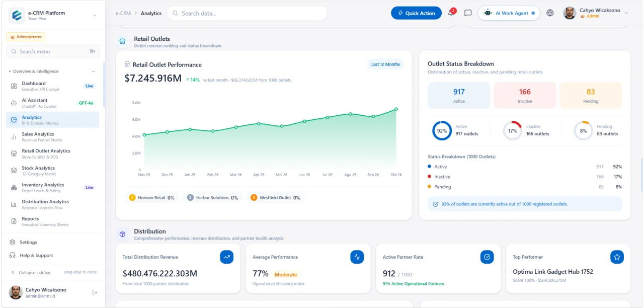Open AI Assistant menu item

[x=53, y=103]
